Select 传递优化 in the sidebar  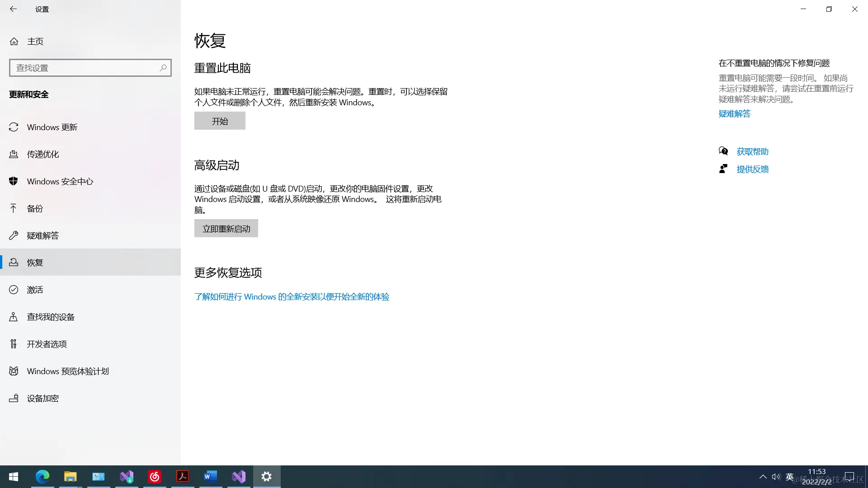coord(43,155)
